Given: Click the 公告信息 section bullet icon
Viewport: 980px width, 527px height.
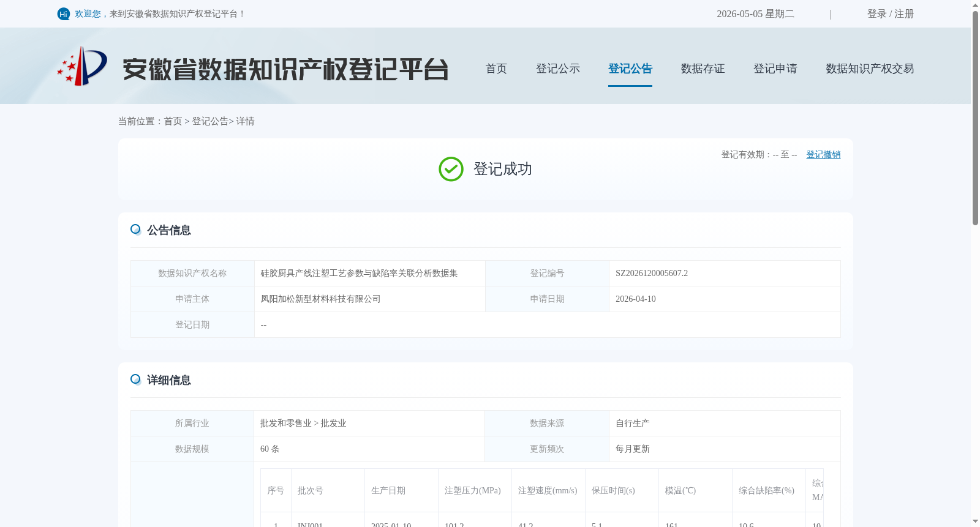Looking at the screenshot, I should (135, 230).
